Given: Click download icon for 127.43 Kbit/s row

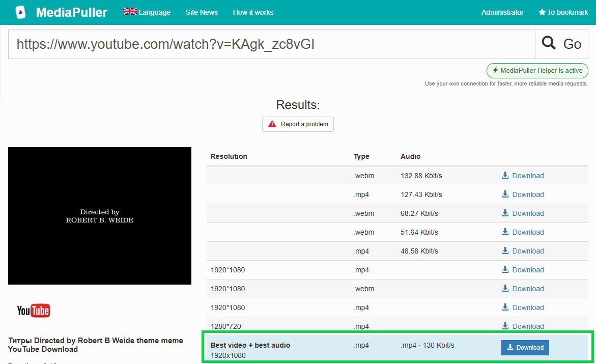Looking at the screenshot, I should tap(505, 194).
